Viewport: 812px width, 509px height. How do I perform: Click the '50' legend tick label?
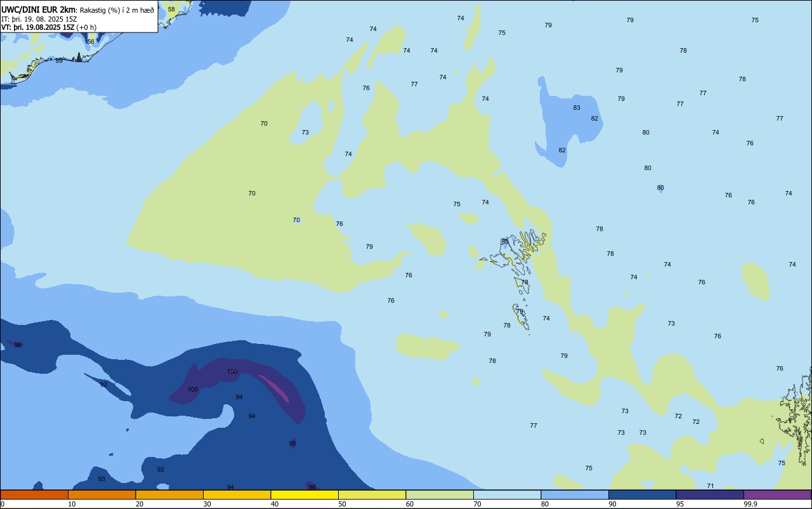coord(342,504)
